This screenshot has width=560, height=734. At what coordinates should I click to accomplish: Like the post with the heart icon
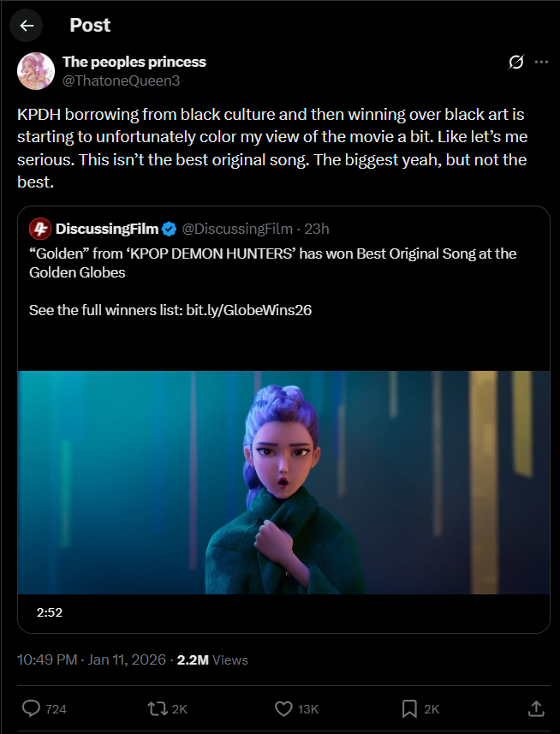[x=284, y=708]
